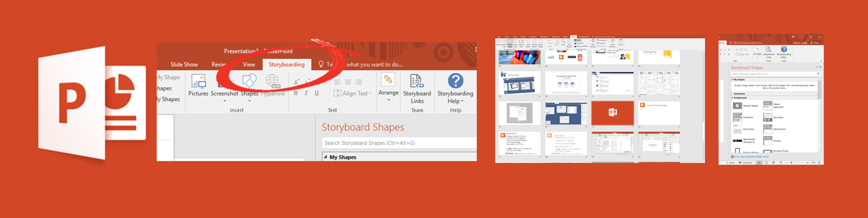Image resolution: width=868 pixels, height=218 pixels.
Task: Select the Desktop Taskbar storyboard shape
Action: tap(746, 106)
